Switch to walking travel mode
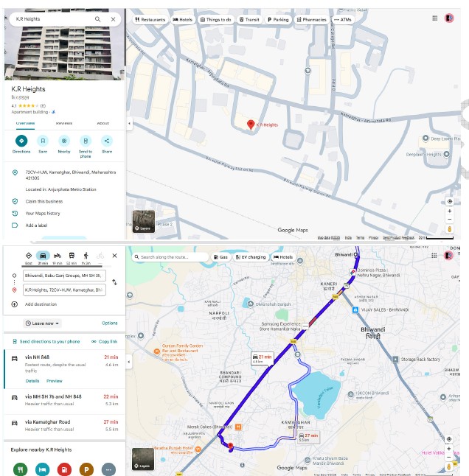Viewport: 469px width, 476px height. pyautogui.click(x=86, y=256)
